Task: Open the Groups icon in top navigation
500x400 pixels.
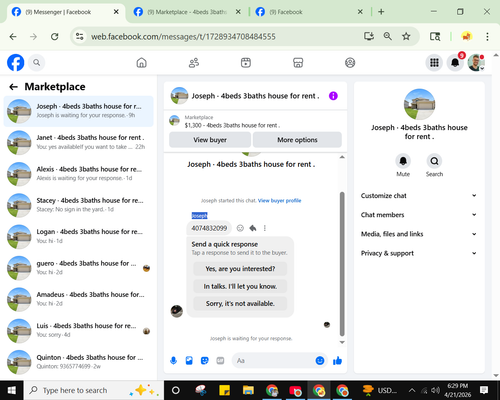Action: [350, 62]
